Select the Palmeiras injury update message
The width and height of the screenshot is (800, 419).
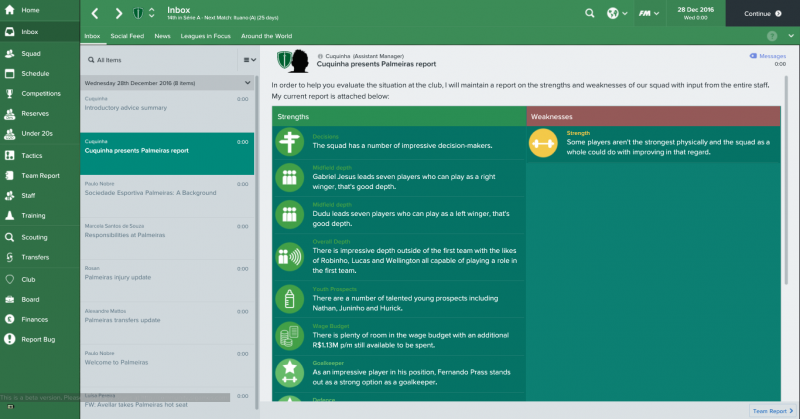166,273
